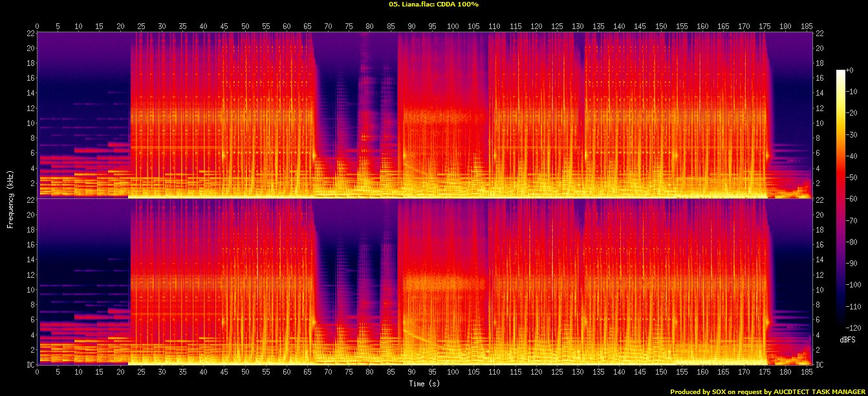Click the '130' tick on the top time axis
This screenshot has height=396, width=868.
[x=577, y=26]
